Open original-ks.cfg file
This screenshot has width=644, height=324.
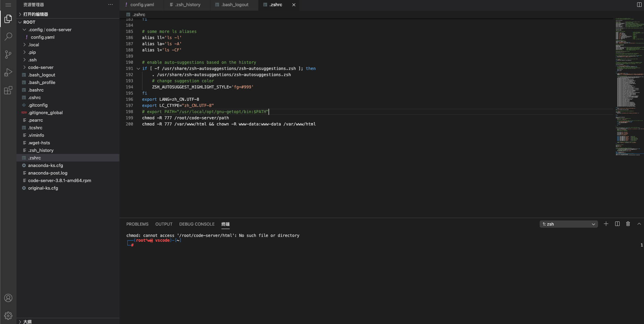point(68,188)
